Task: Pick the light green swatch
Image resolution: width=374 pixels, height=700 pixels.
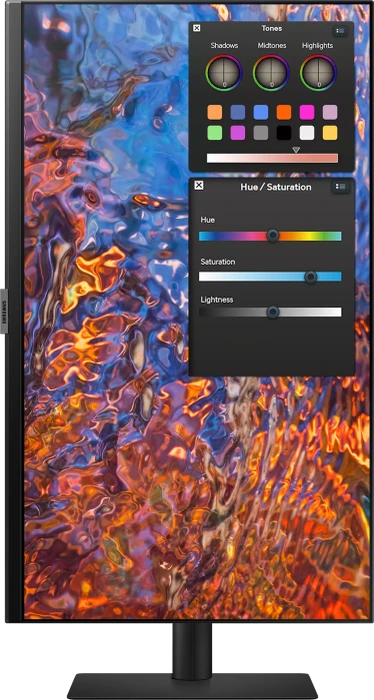Action: point(215,133)
